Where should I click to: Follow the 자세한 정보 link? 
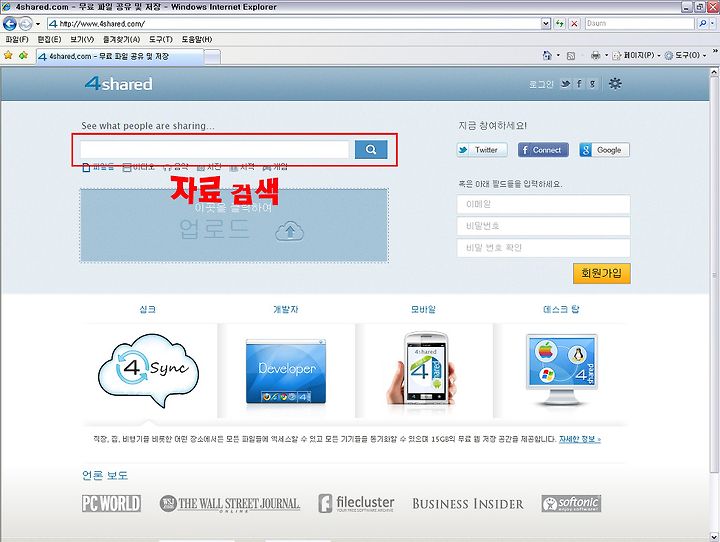pos(579,439)
